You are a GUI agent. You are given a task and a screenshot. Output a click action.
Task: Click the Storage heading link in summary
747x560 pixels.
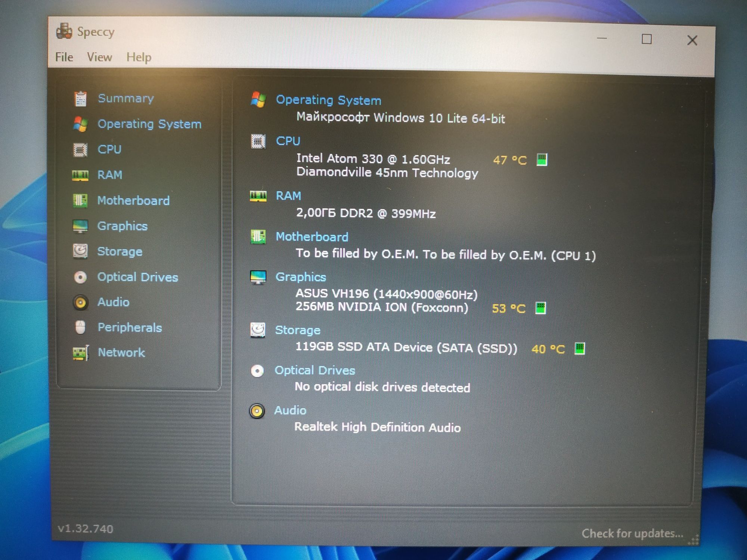coord(298,330)
